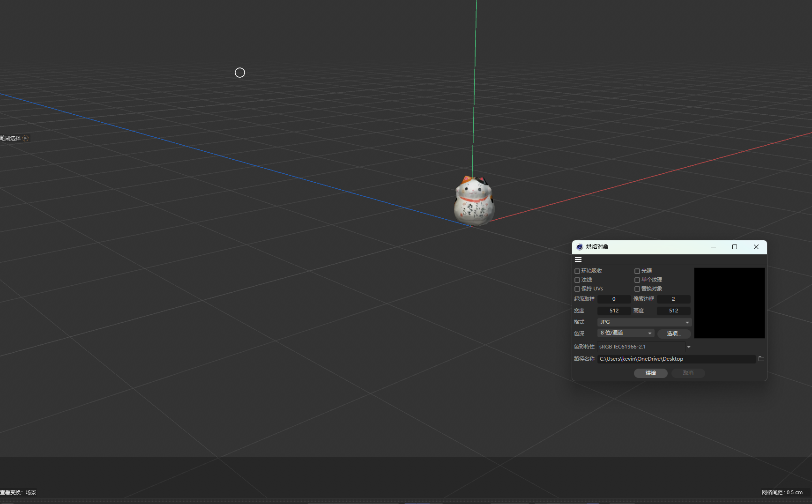This screenshot has height=504, width=812.
Task: Open the 格式 JPG format dropdown
Action: pos(644,322)
